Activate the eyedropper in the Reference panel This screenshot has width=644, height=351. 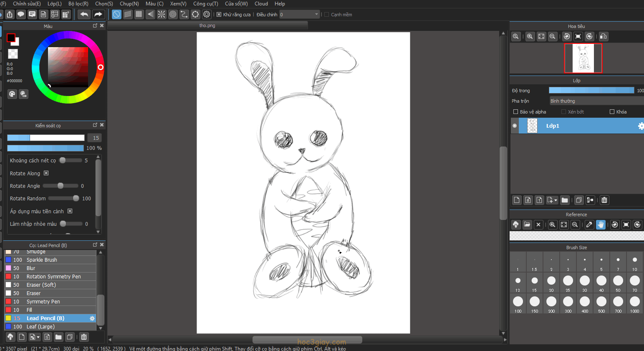click(589, 225)
